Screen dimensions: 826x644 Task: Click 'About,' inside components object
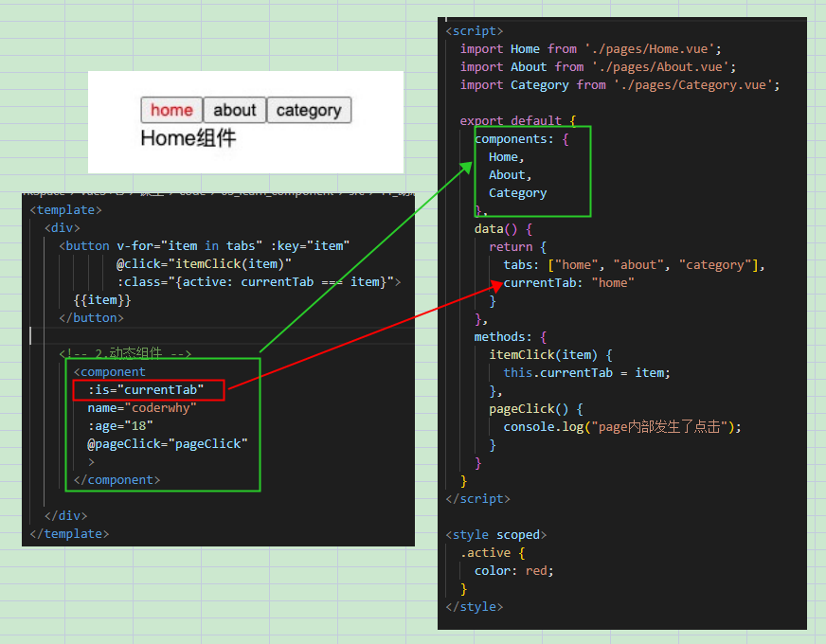pyautogui.click(x=511, y=175)
